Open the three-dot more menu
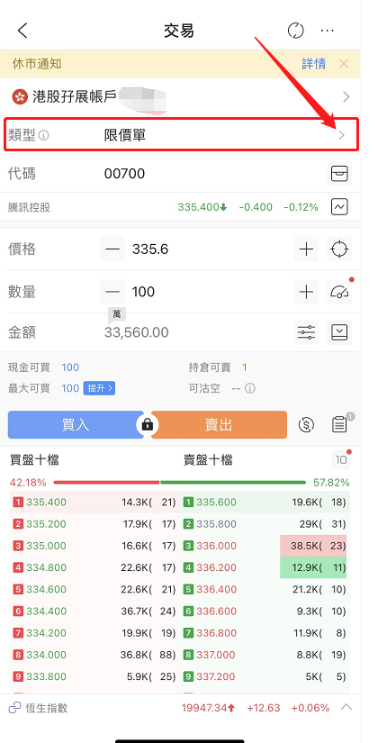Viewport: 375px width, 743px height. pos(327,31)
